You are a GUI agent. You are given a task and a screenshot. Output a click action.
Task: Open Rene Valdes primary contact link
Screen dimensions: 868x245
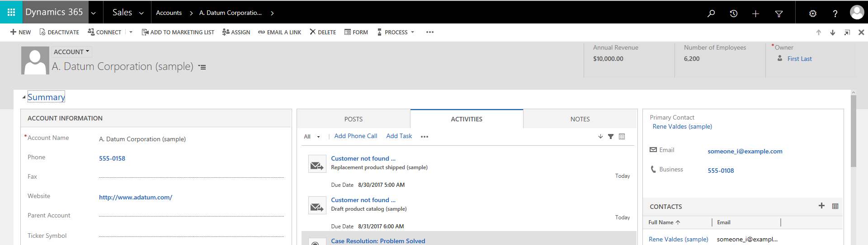point(682,127)
